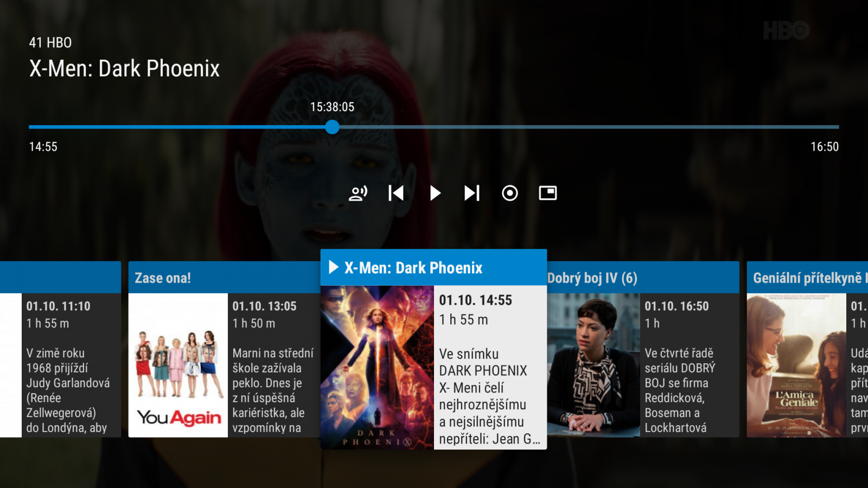Image resolution: width=868 pixels, height=488 pixels.
Task: Skip to previous programme
Action: pyautogui.click(x=396, y=193)
